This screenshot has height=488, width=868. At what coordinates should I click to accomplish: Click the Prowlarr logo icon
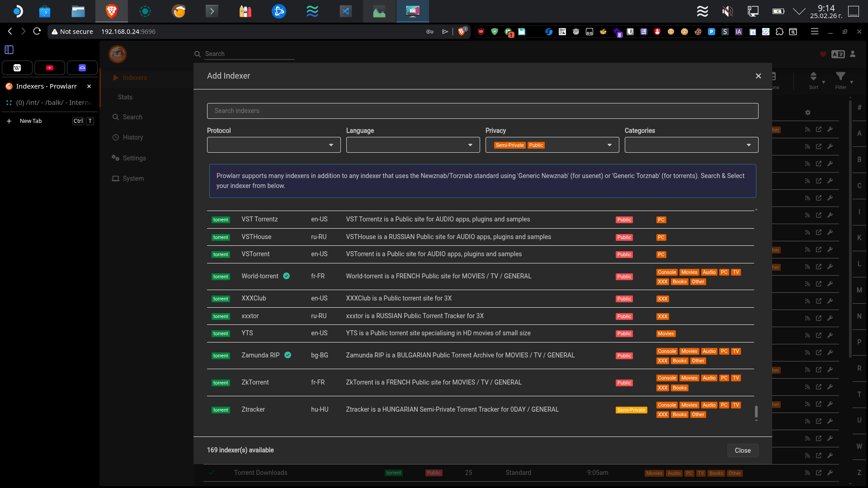click(x=118, y=54)
